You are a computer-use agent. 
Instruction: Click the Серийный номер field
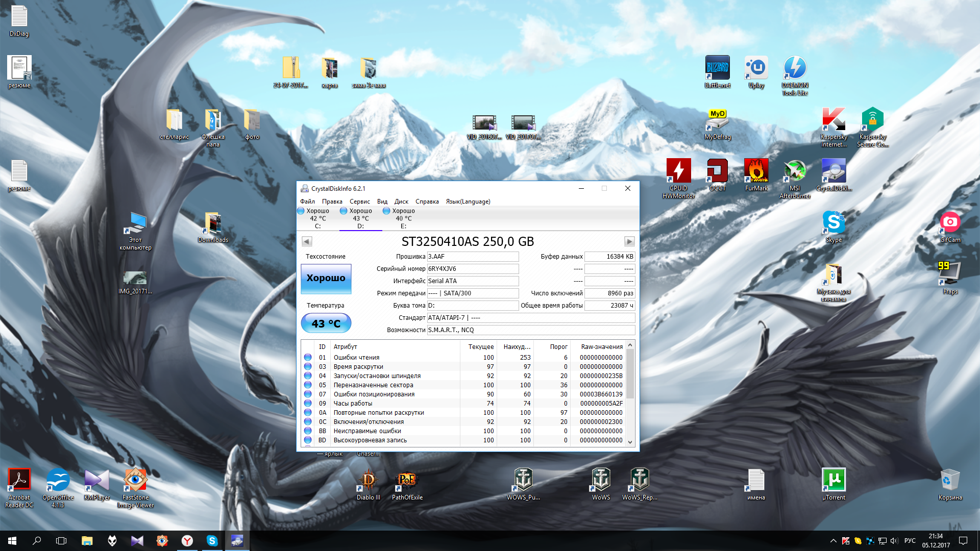point(473,269)
